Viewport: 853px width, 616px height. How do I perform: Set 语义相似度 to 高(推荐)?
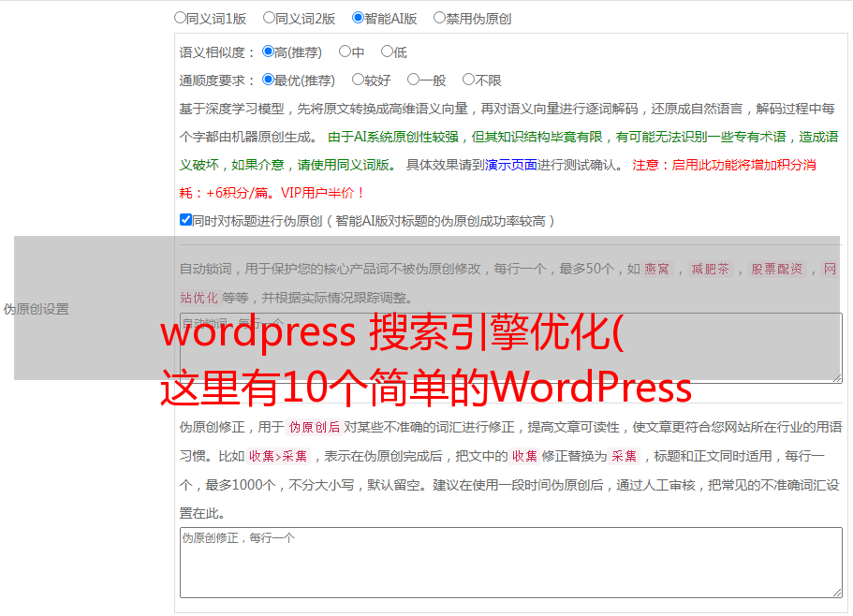(x=268, y=51)
